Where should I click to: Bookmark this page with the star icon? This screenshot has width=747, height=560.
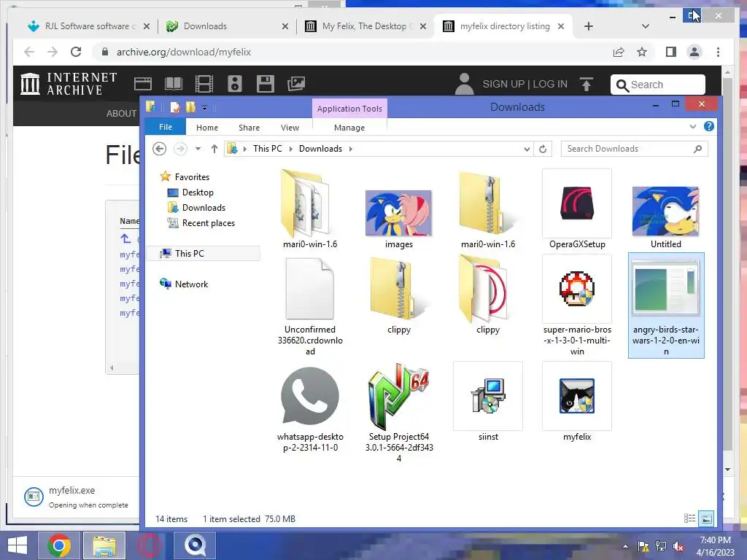click(x=642, y=52)
